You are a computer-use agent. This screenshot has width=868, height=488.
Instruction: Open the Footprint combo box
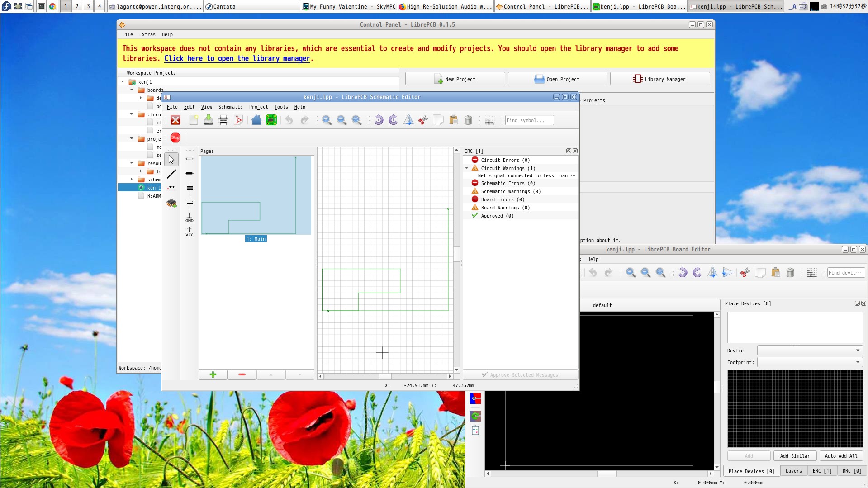[809, 362]
